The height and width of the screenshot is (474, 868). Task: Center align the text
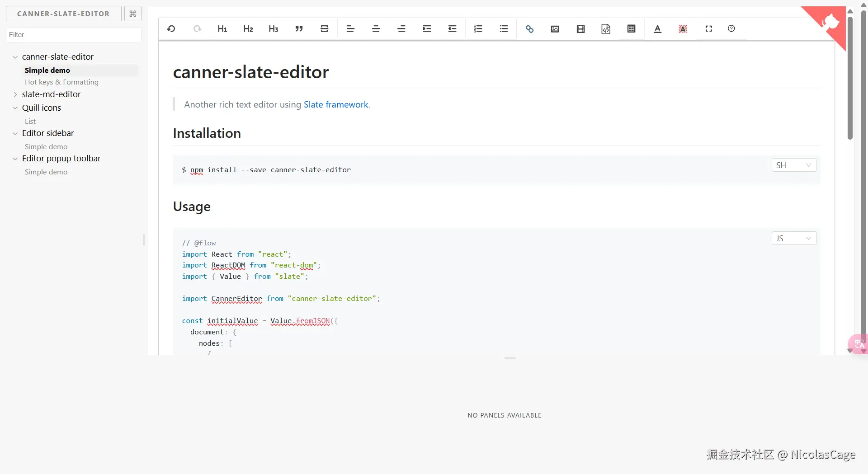coord(376,29)
